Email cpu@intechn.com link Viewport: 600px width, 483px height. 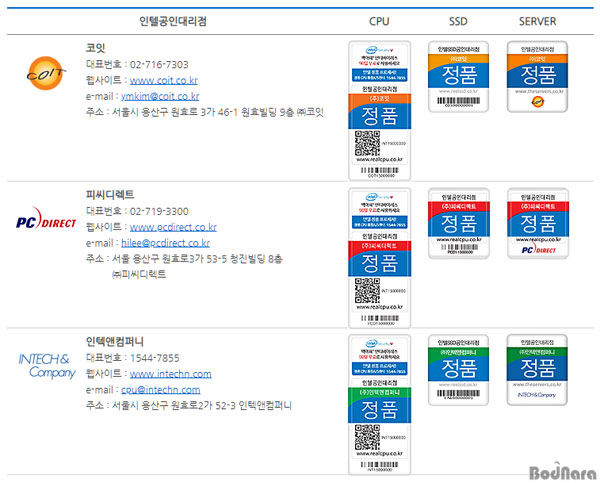coord(160,390)
